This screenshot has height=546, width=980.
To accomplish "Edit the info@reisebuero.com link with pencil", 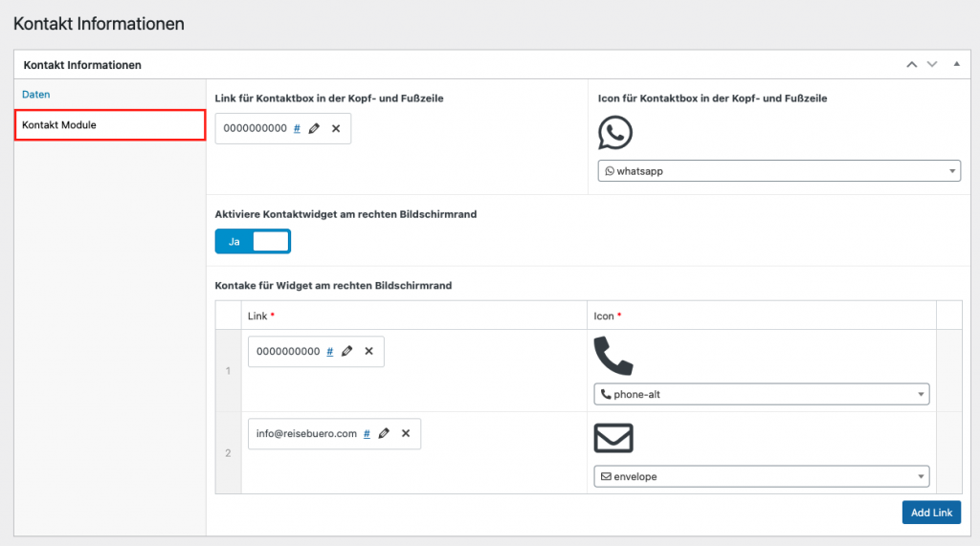I will point(384,433).
